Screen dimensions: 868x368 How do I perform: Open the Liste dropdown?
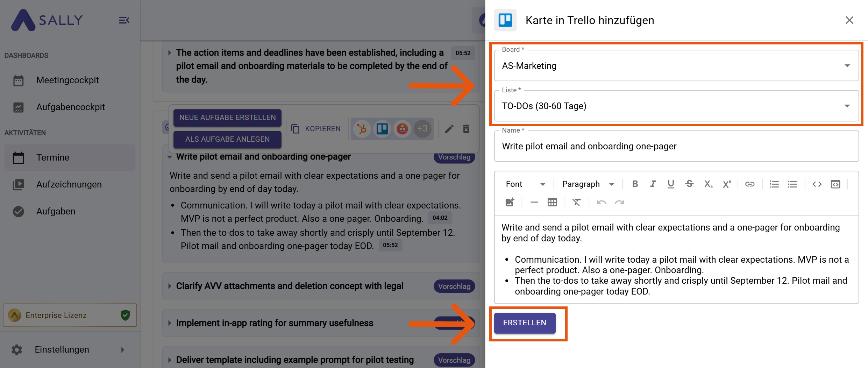(676, 106)
